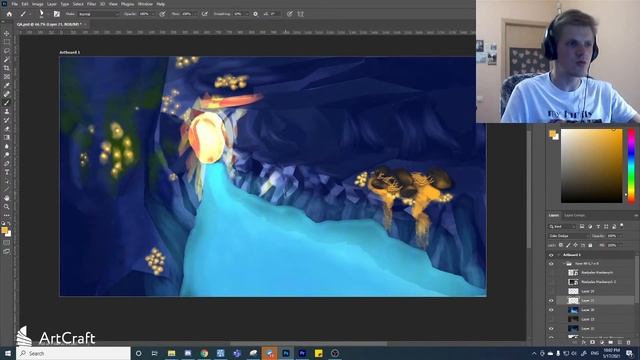Open the brush Mode dropdown
The width and height of the screenshot is (640, 360).
98,14
